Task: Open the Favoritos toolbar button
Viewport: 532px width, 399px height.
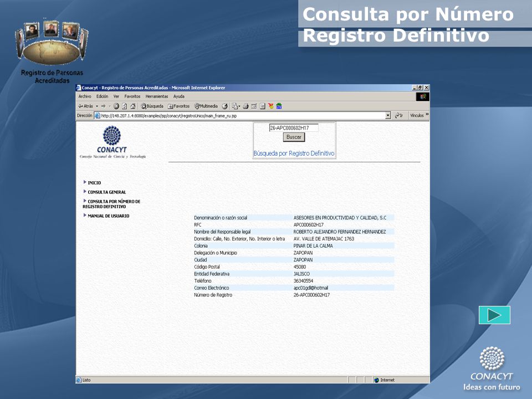Action: [x=179, y=106]
